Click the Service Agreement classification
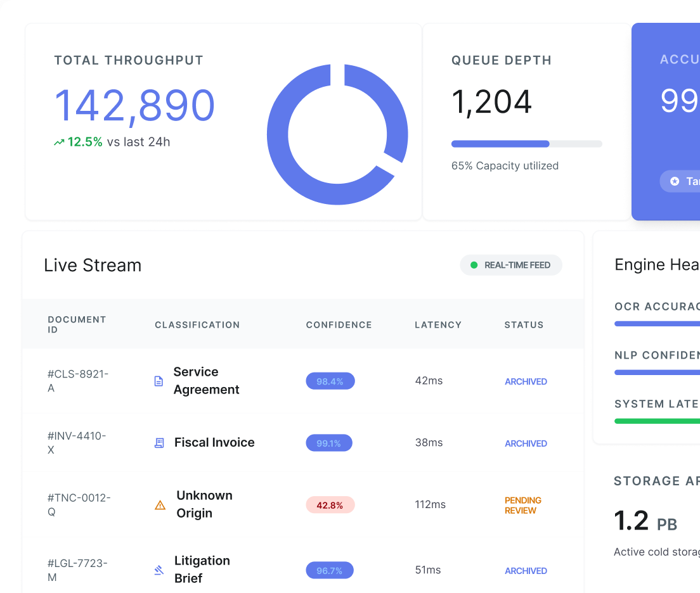Image resolution: width=700 pixels, height=593 pixels. pos(206,381)
